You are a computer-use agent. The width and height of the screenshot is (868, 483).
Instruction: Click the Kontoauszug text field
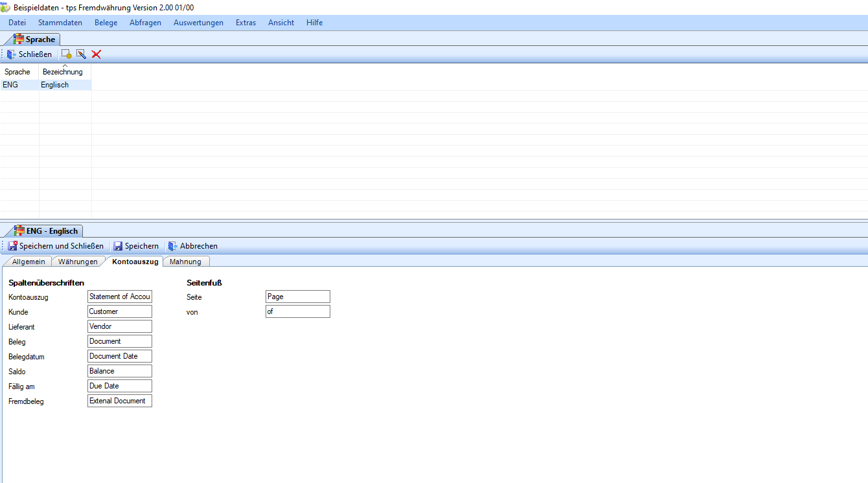tap(120, 297)
